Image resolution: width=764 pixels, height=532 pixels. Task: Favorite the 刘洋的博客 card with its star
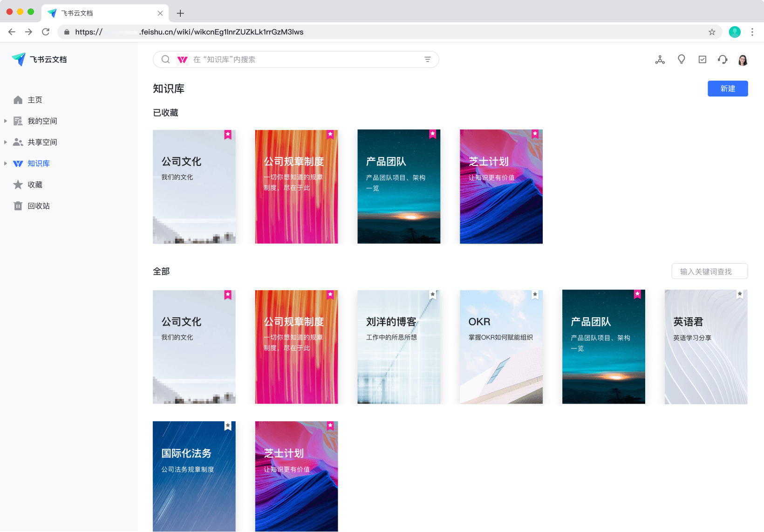(x=433, y=294)
